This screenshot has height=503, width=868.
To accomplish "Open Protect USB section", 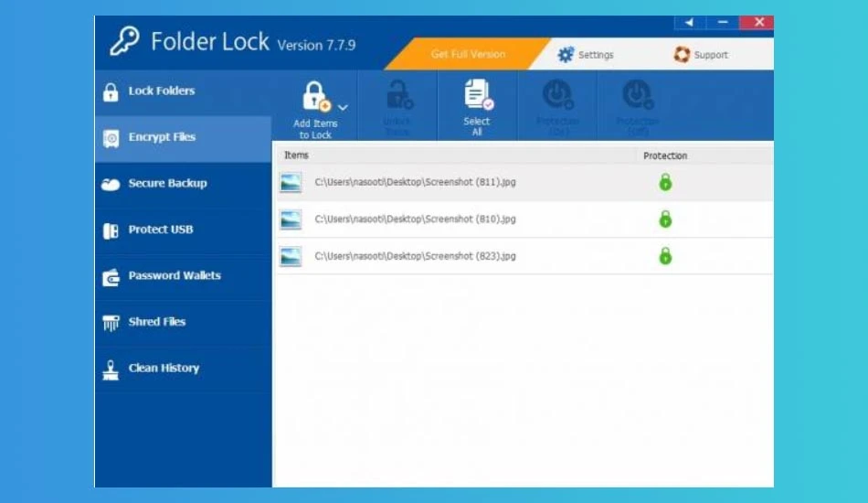I will click(x=184, y=230).
